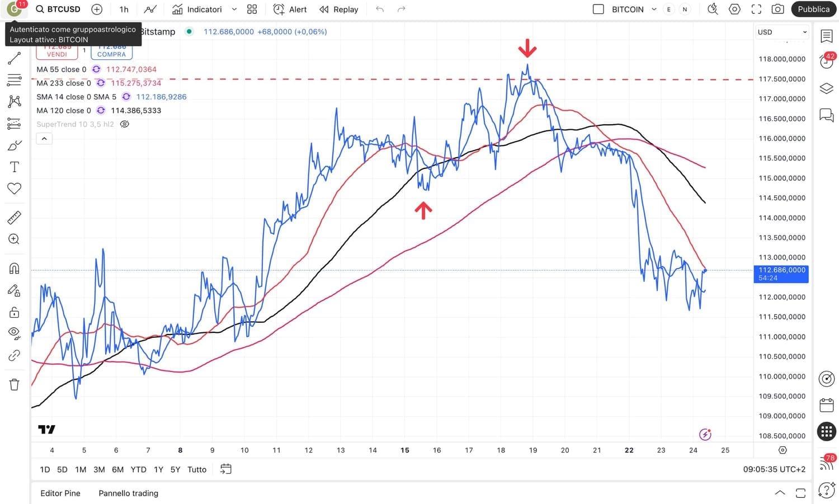Open the watchlist panel
Image resolution: width=839 pixels, height=504 pixels.
pyautogui.click(x=826, y=36)
